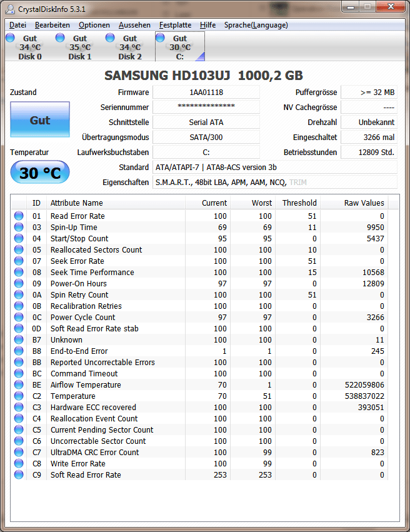Click the status orb for Command Timeout
The height and width of the screenshot is (532, 410).
click(19, 373)
